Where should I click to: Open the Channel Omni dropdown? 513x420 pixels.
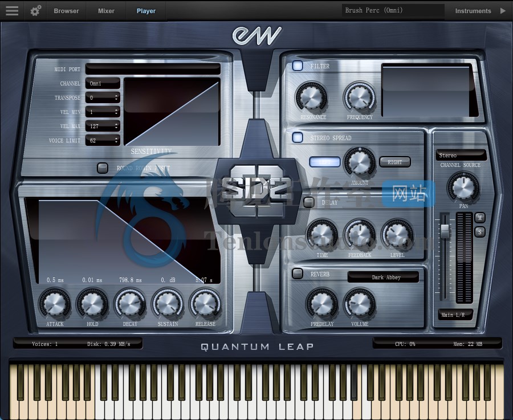click(103, 83)
